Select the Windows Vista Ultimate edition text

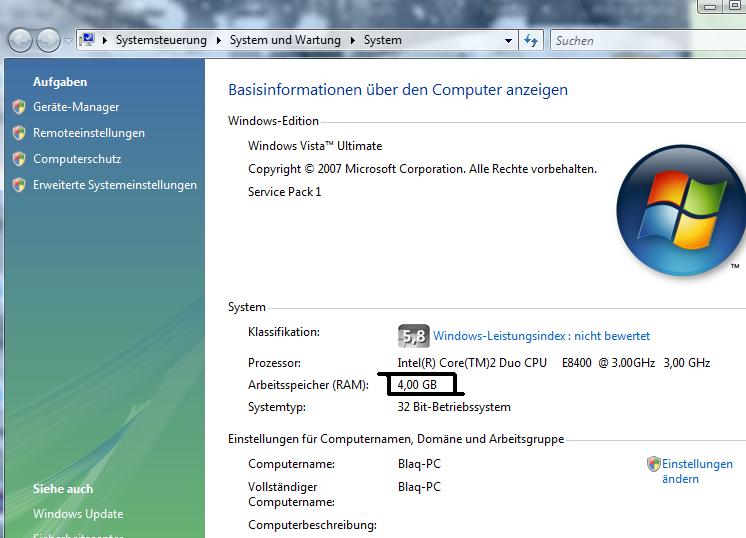point(315,146)
